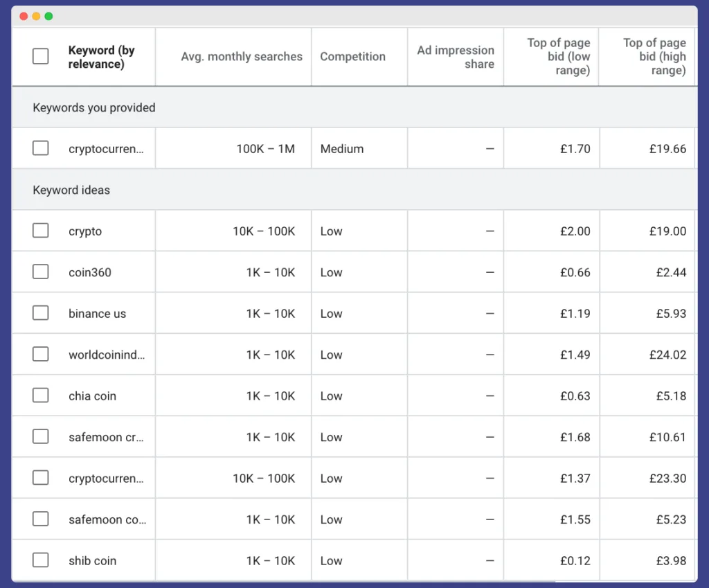This screenshot has height=588, width=709.
Task: Check the select-all checkbox in the header
Action: click(39, 57)
